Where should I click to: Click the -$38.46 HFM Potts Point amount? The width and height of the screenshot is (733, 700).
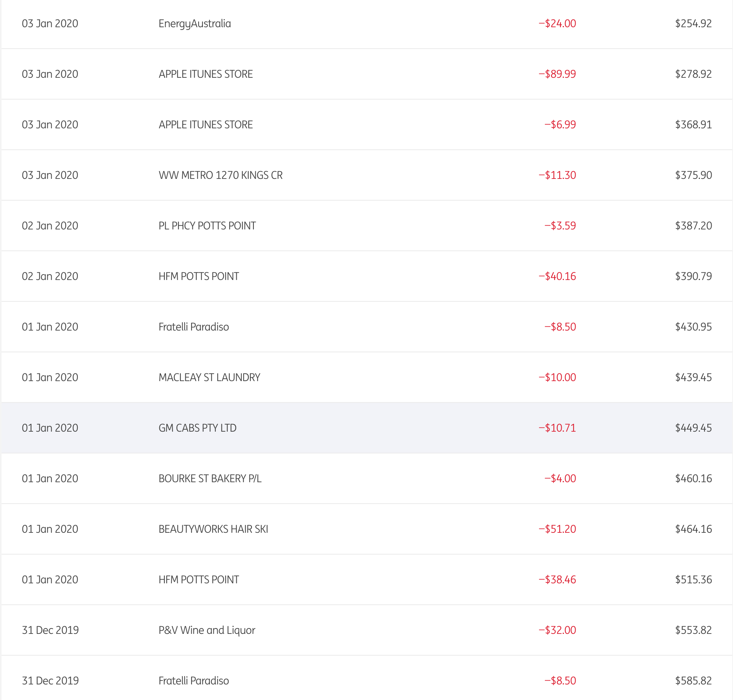557,580
